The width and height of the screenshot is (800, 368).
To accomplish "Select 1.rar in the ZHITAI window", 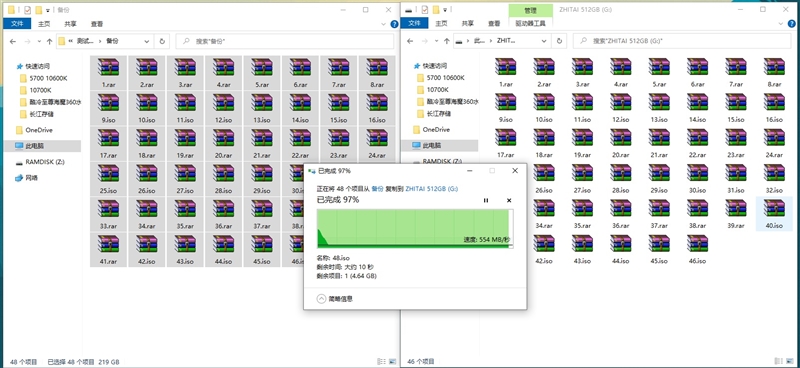I will 505,72.
